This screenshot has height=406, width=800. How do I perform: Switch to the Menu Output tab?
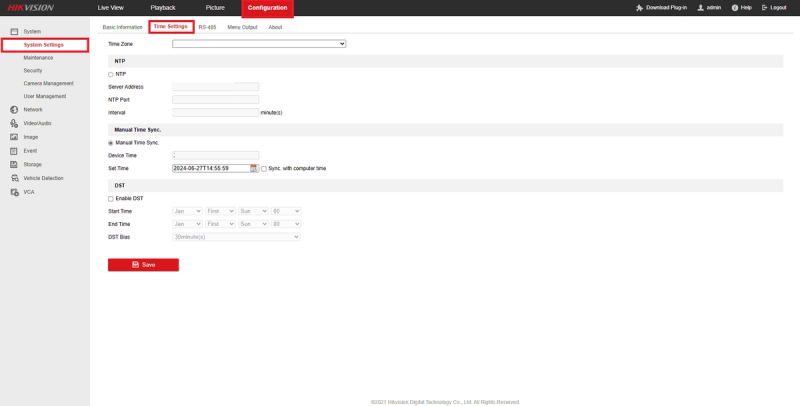[242, 28]
